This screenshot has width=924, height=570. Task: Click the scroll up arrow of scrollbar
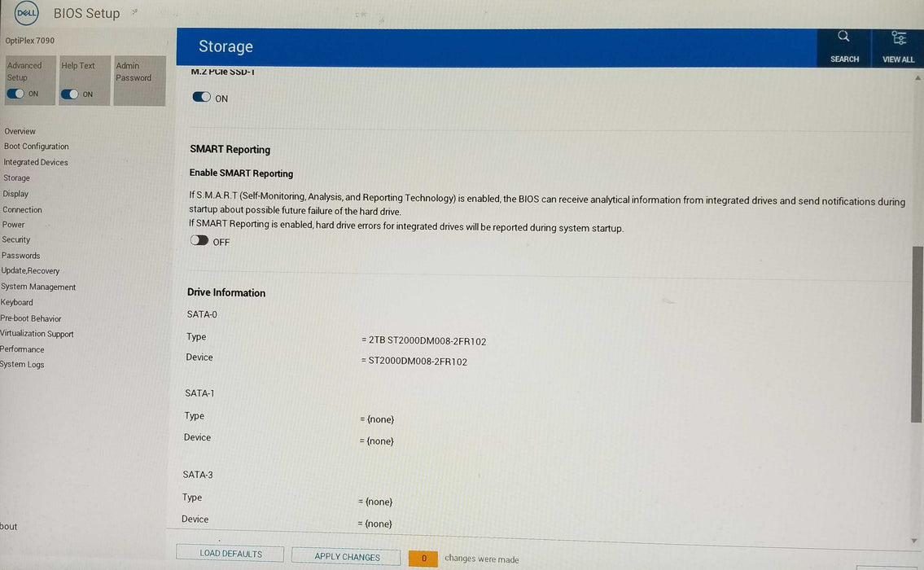(x=917, y=78)
